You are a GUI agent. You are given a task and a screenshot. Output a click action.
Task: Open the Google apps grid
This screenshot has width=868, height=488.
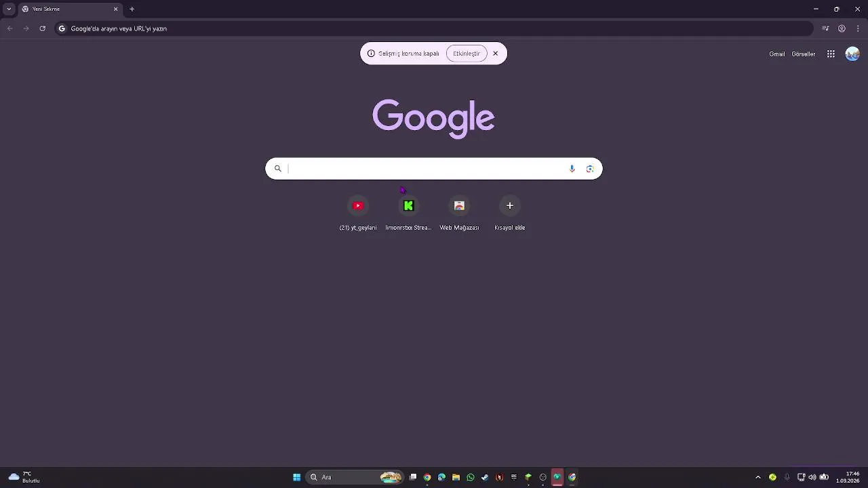[831, 54]
